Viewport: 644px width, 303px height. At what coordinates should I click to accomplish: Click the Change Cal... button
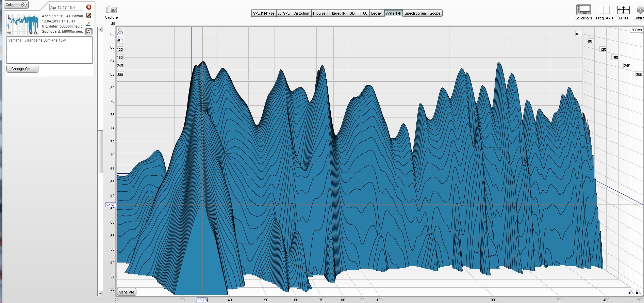pos(22,69)
